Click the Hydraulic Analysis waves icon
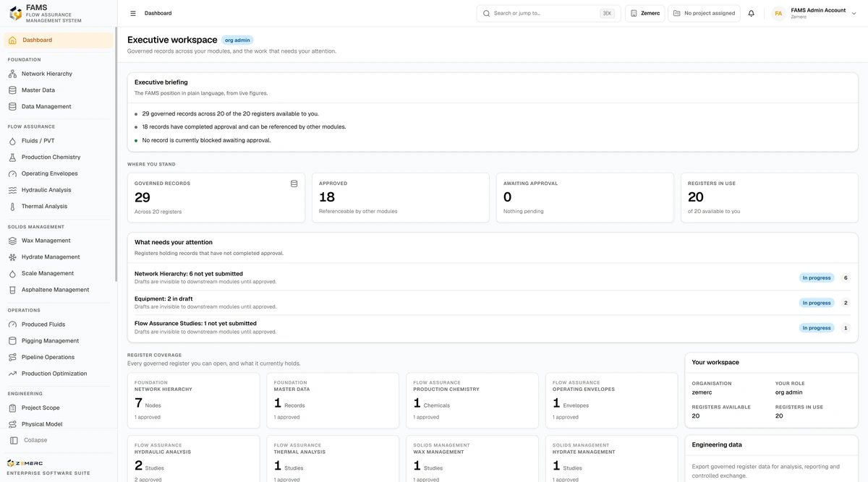 (12, 190)
